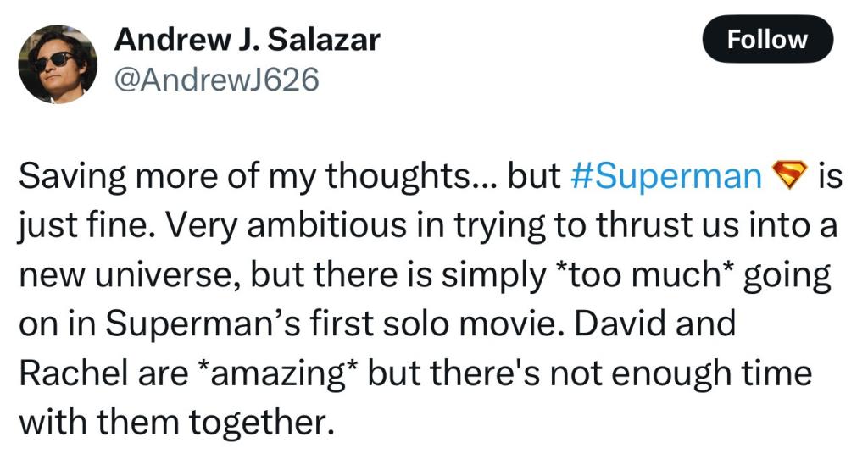Click the sunglasses on the avatar photo
The height and width of the screenshot is (459, 868).
click(53, 61)
